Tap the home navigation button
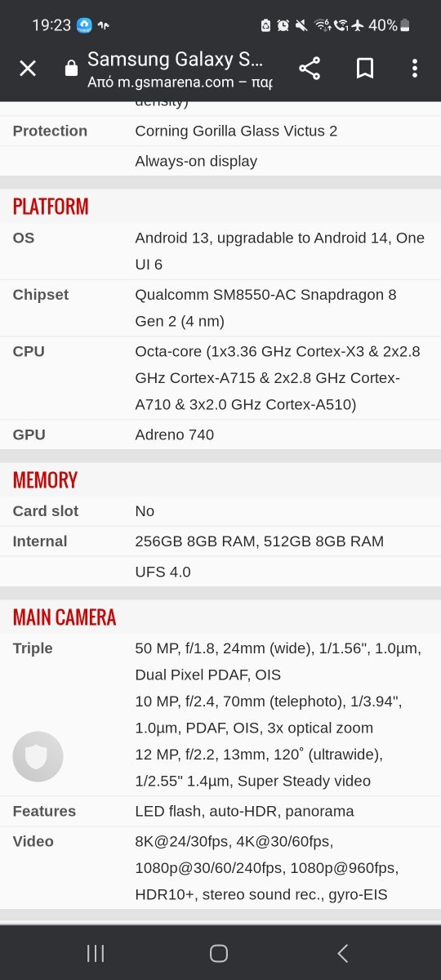Screen dimensions: 441x980 click(x=219, y=952)
